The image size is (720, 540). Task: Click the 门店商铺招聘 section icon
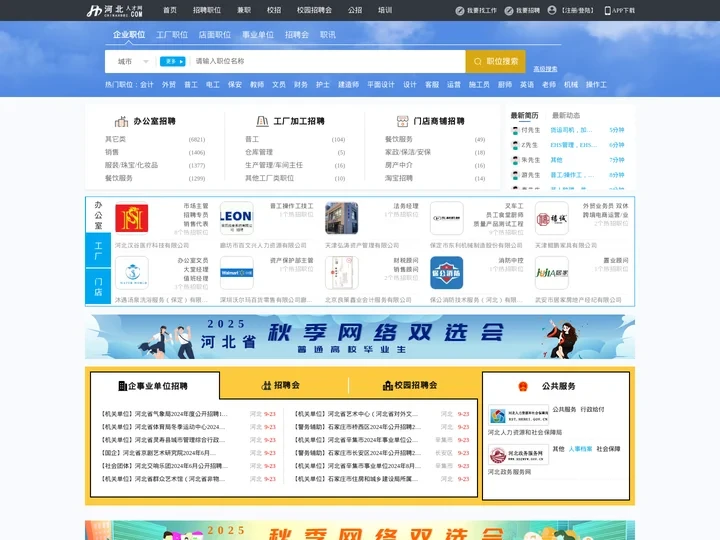coord(402,121)
